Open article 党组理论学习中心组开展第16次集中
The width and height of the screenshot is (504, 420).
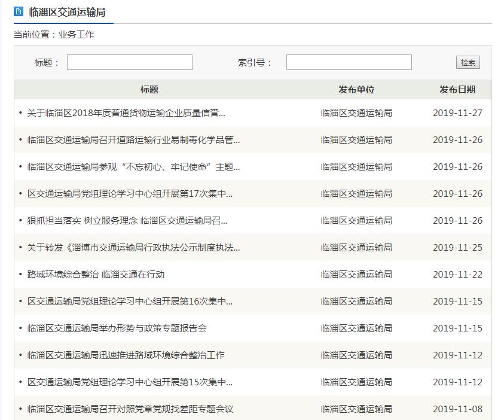tap(130, 302)
